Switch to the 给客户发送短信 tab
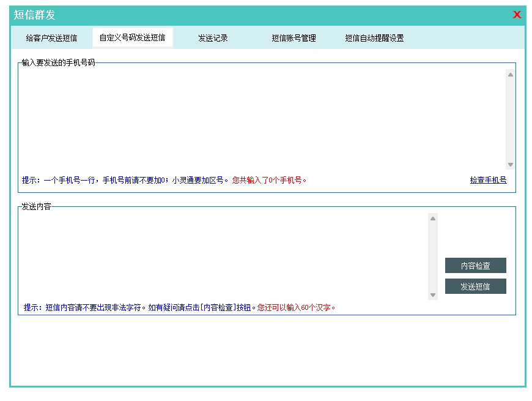This screenshot has height=401, width=532. pyautogui.click(x=51, y=38)
